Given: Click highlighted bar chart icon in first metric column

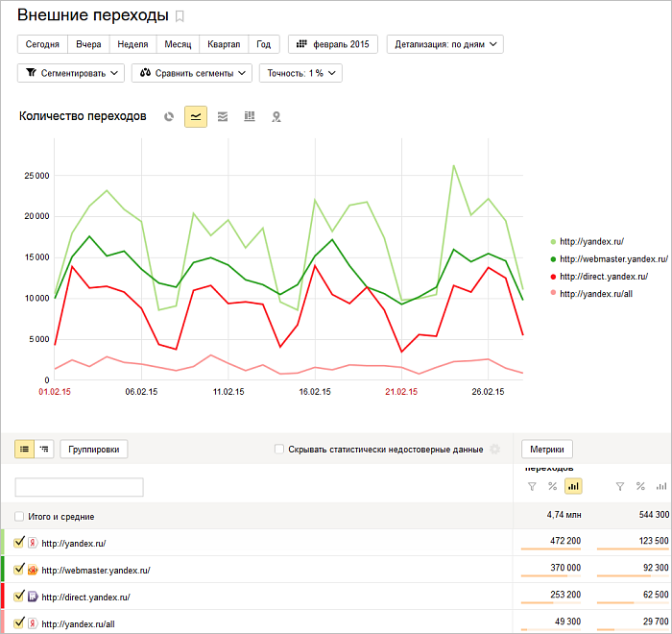Looking at the screenshot, I should click(573, 486).
